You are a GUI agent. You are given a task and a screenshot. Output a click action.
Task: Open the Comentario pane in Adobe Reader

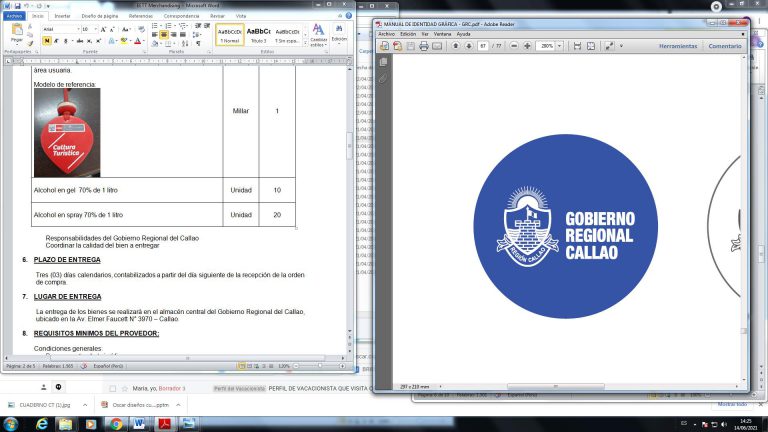click(725, 46)
